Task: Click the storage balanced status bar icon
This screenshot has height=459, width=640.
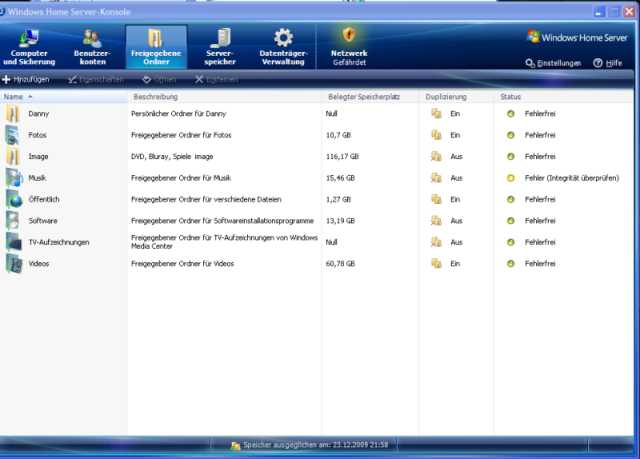Action: (x=236, y=446)
